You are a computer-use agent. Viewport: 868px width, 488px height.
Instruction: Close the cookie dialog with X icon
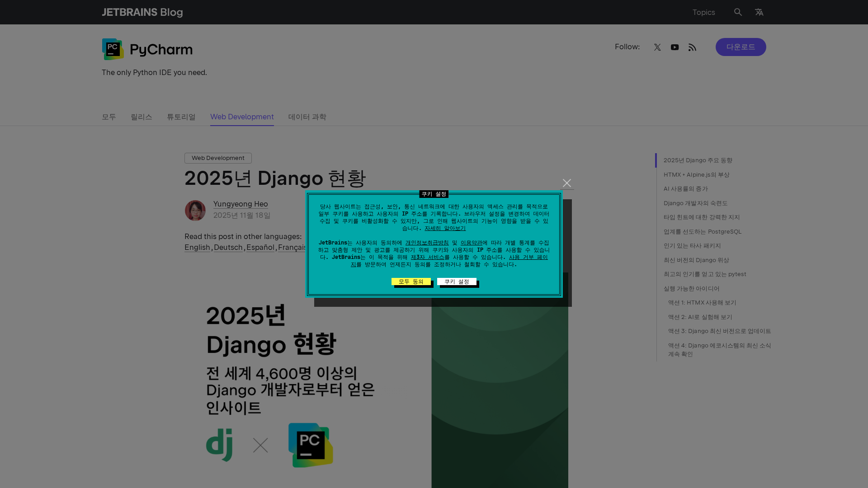coord(566,183)
